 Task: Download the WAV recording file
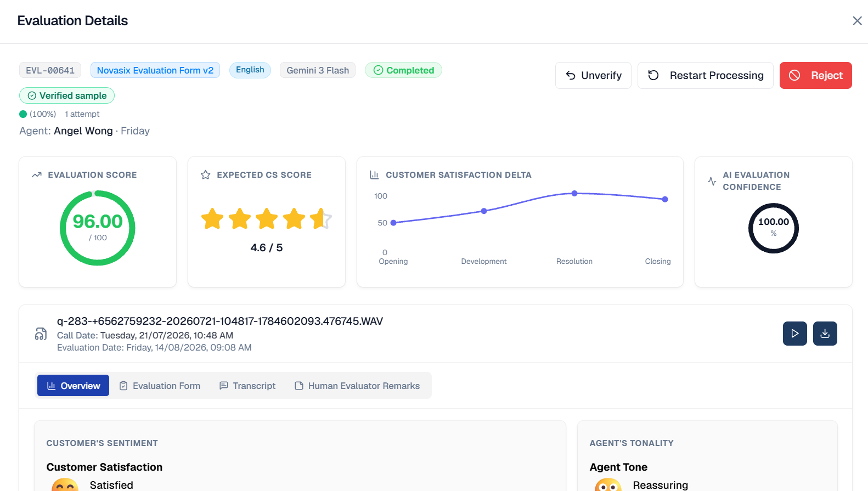click(x=825, y=334)
